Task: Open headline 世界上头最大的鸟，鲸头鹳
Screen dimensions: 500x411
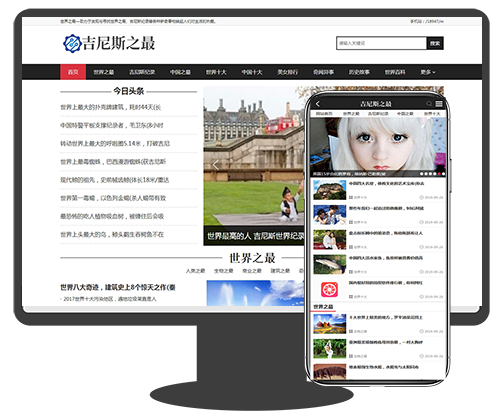Action: point(112,235)
